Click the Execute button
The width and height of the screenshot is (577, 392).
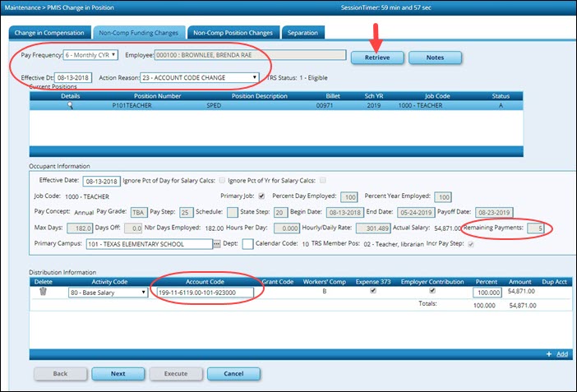176,374
